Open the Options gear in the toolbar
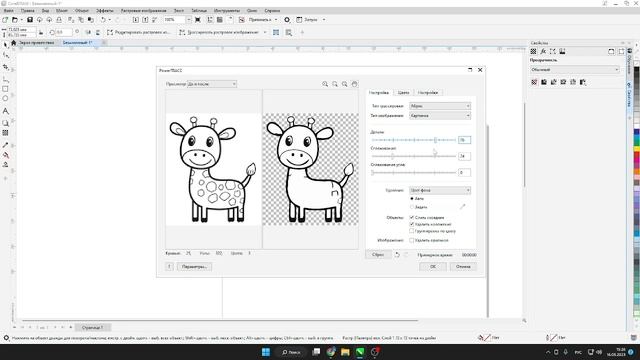 click(287, 20)
